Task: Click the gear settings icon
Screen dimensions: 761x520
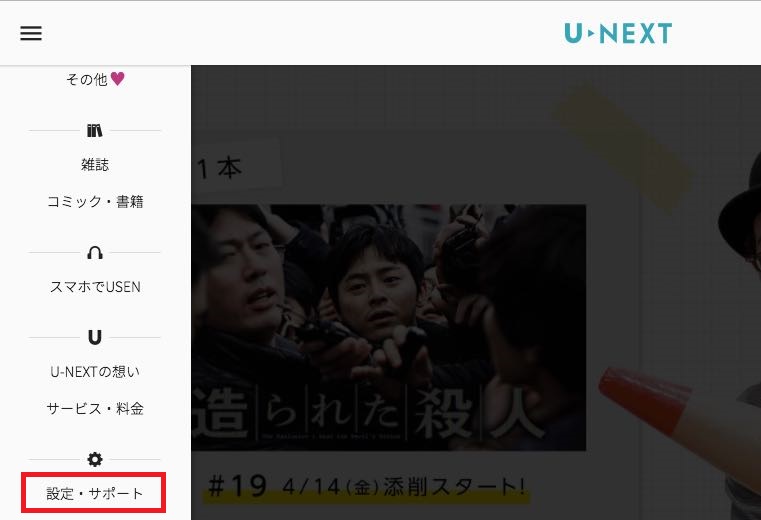Action: coord(95,459)
